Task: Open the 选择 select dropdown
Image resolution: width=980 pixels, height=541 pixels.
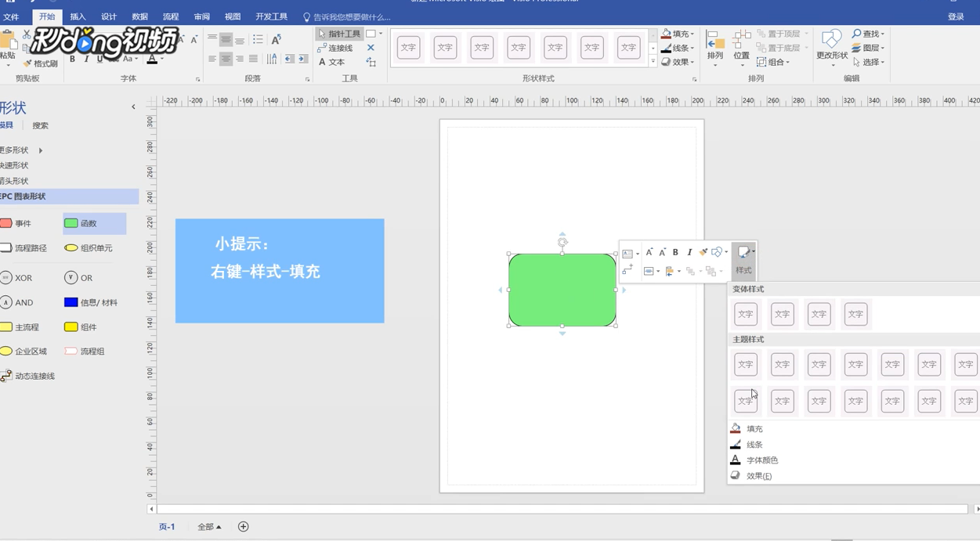Action: [x=868, y=62]
